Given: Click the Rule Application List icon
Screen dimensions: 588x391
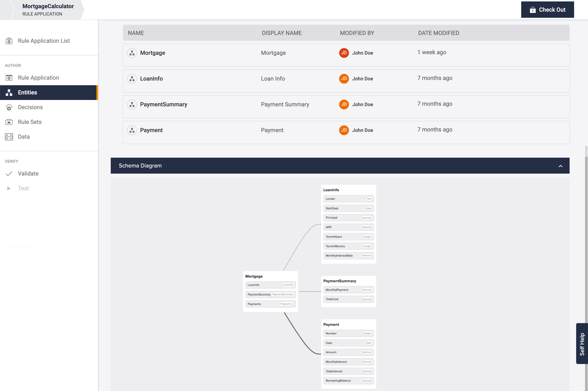Looking at the screenshot, I should pos(9,41).
